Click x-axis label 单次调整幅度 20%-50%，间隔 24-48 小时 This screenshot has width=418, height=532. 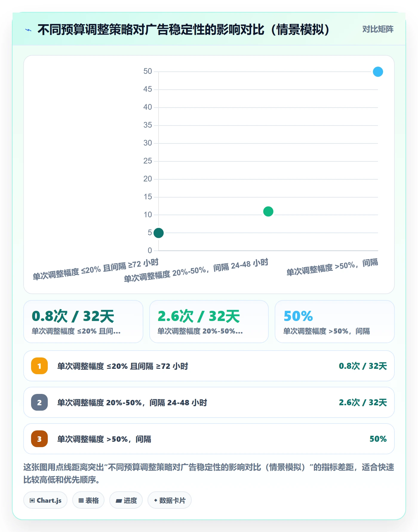196,270
